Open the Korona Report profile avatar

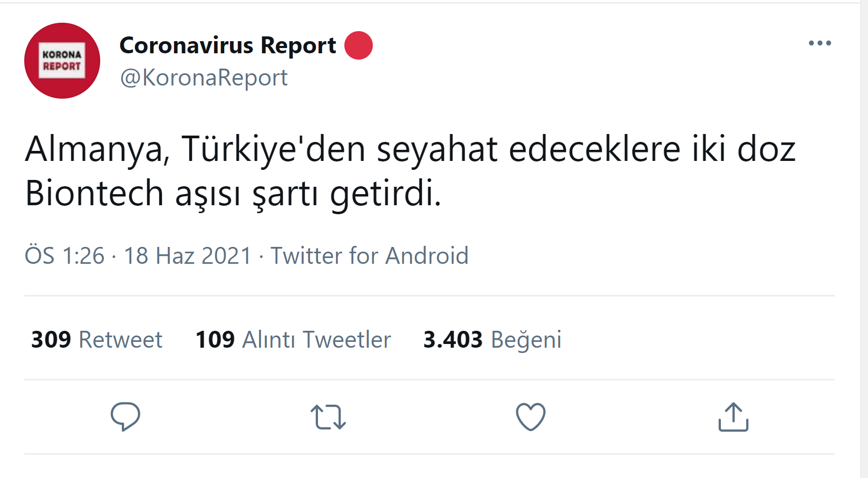point(62,61)
